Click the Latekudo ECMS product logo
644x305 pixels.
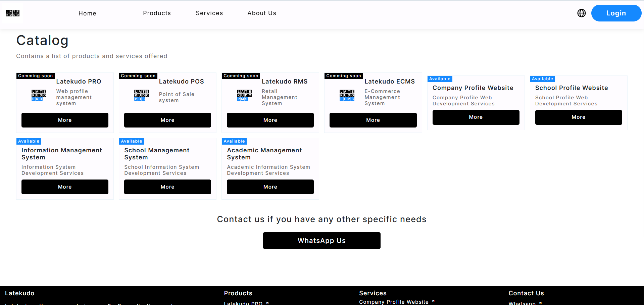(347, 95)
